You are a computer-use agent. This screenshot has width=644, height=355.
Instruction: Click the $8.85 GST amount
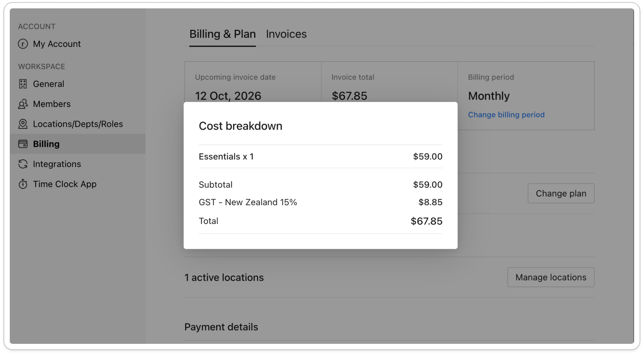click(x=430, y=202)
